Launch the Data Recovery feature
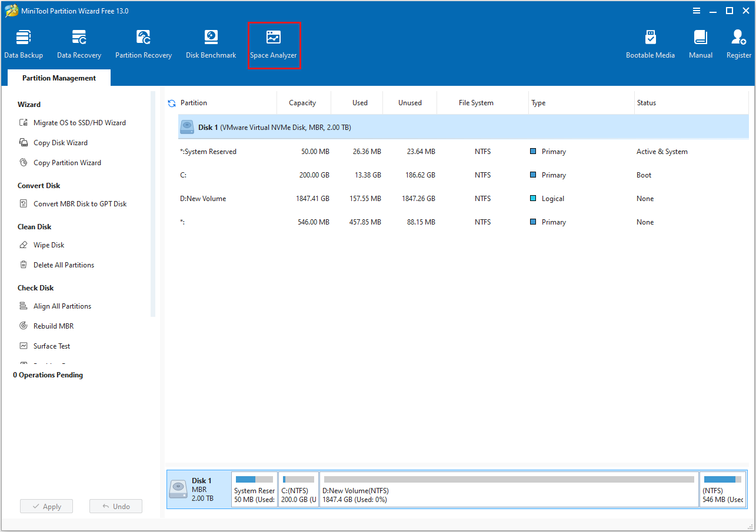This screenshot has width=756, height=532. point(79,45)
